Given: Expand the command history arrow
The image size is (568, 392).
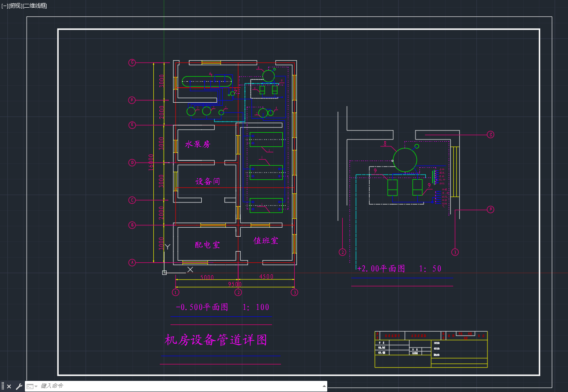Looking at the screenshot, I should pyautogui.click(x=324, y=386).
